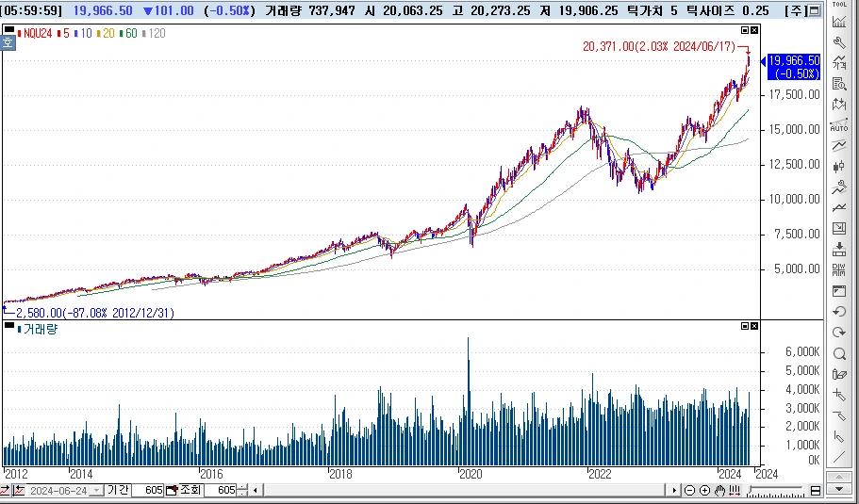This screenshot has height=504, width=859.
Task: Open the chart type icon under TOOL
Action: click(x=839, y=22)
